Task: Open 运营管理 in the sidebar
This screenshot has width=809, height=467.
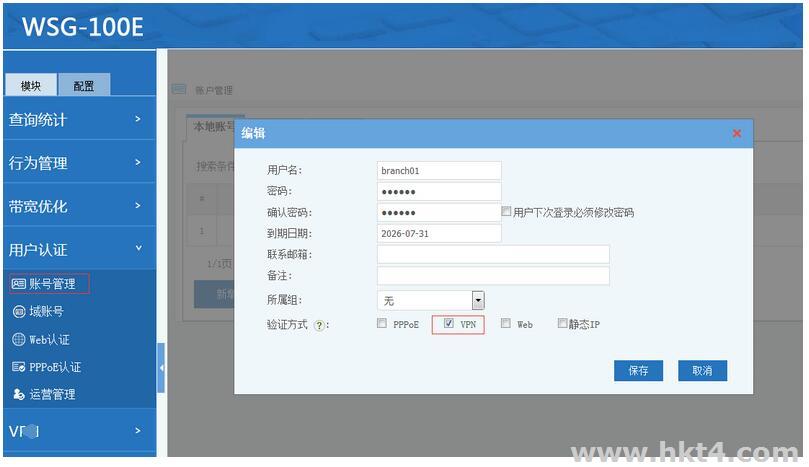Action: [x=52, y=394]
